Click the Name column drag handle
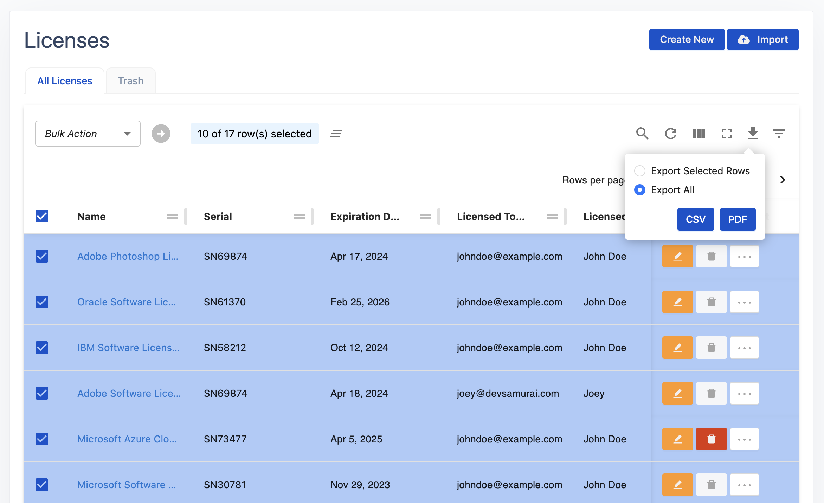Image resolution: width=824 pixels, height=504 pixels. coord(172,217)
